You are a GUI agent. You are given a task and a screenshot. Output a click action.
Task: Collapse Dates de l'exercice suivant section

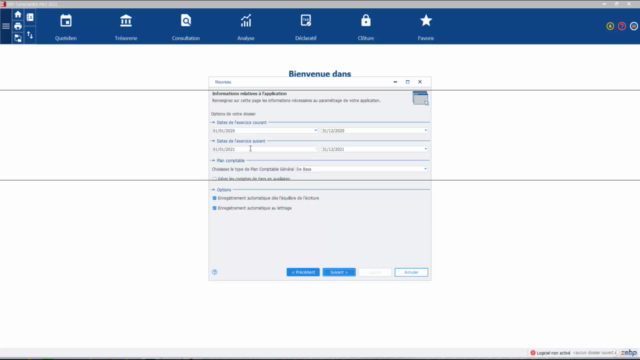213,141
